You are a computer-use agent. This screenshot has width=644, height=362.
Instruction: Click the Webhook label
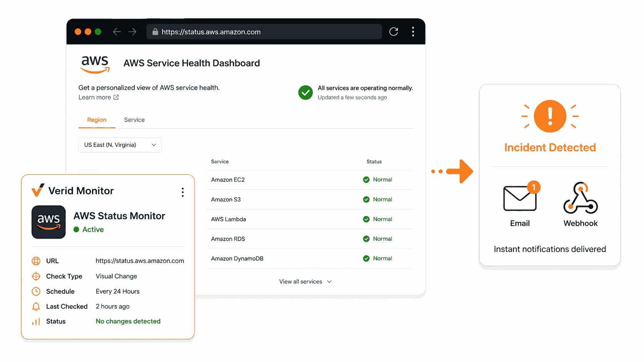580,224
